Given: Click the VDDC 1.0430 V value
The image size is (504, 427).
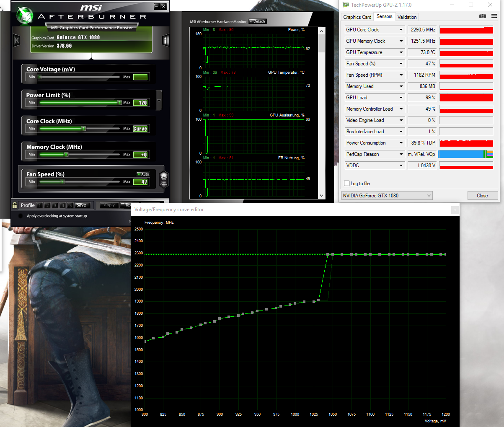Looking at the screenshot, I should tap(423, 166).
